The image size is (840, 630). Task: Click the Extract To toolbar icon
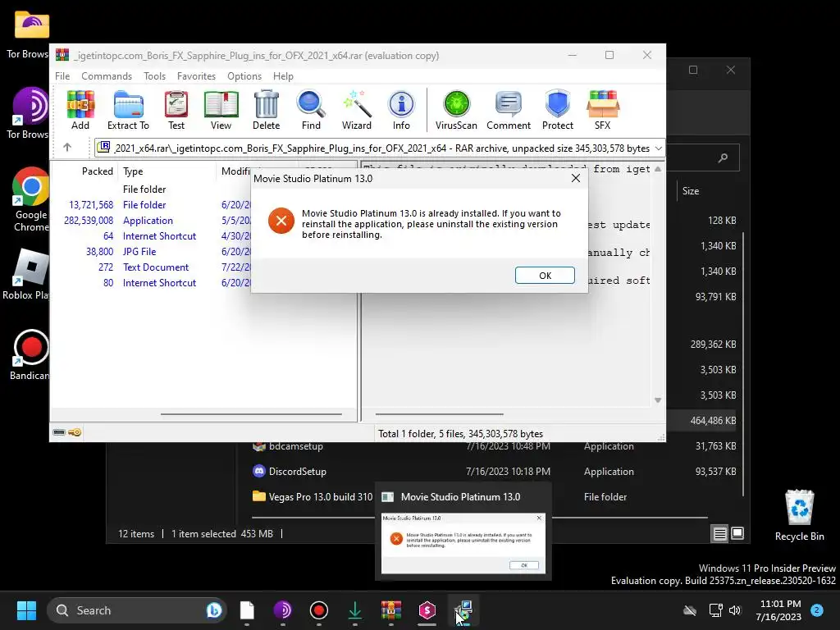coord(128,110)
